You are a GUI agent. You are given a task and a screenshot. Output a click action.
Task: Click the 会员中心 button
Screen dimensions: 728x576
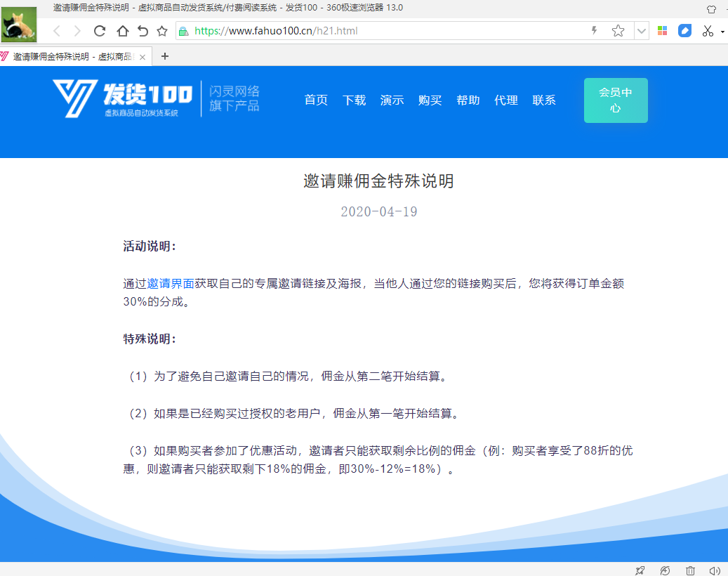click(616, 100)
